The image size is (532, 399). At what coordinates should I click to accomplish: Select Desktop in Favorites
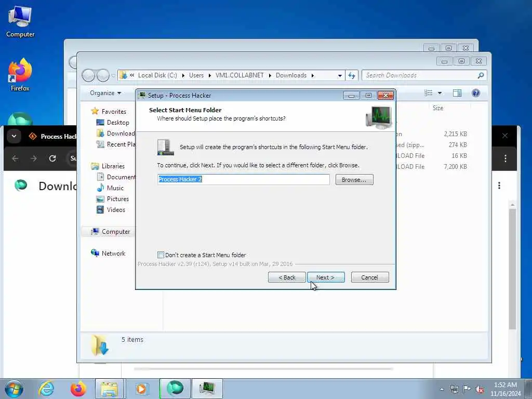pyautogui.click(x=118, y=123)
